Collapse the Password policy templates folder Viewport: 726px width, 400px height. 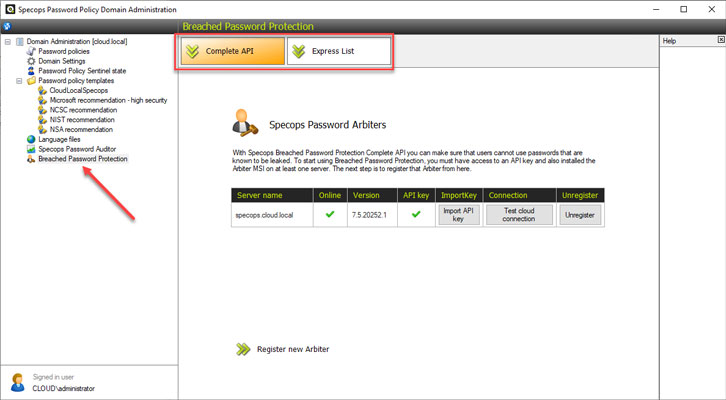(20, 81)
